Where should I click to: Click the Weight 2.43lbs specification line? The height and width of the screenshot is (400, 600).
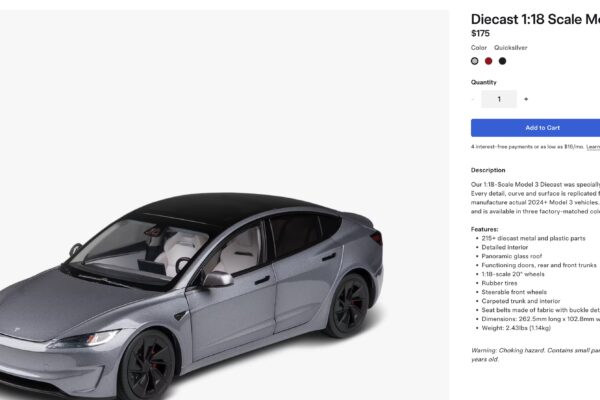pos(516,328)
